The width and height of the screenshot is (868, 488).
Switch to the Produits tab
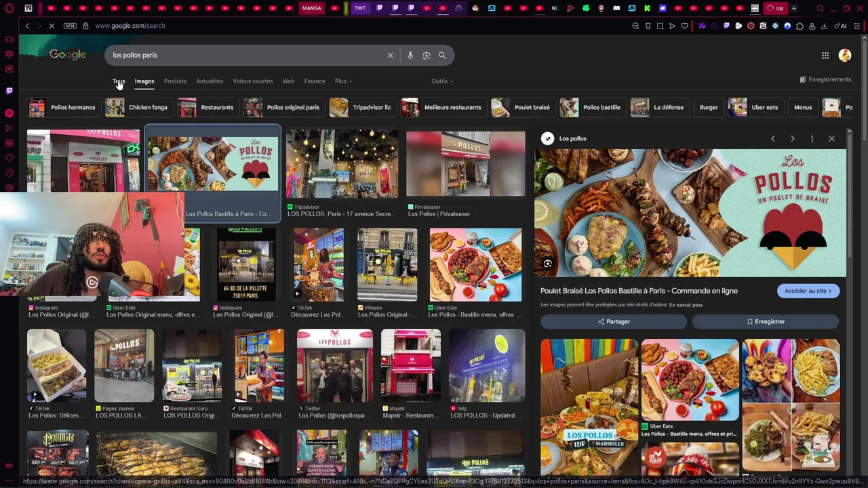175,81
